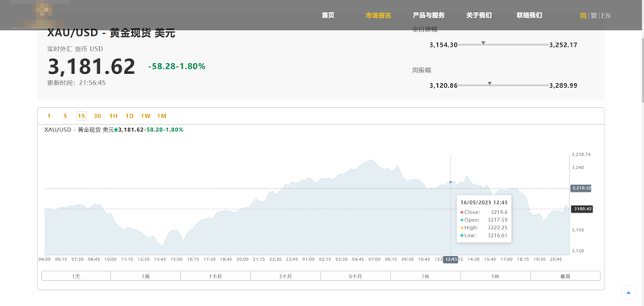Switch chart to 1H interval
The width and height of the screenshot is (644, 306).
point(114,116)
